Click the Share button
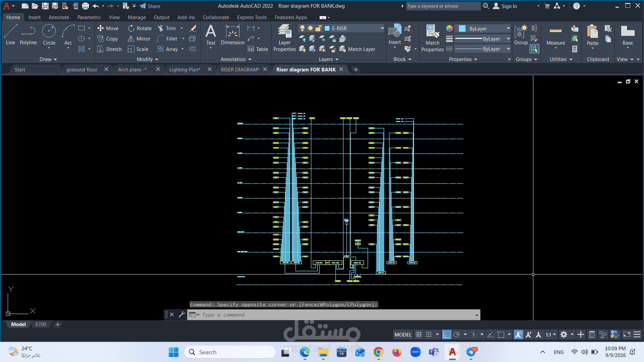 [x=150, y=6]
